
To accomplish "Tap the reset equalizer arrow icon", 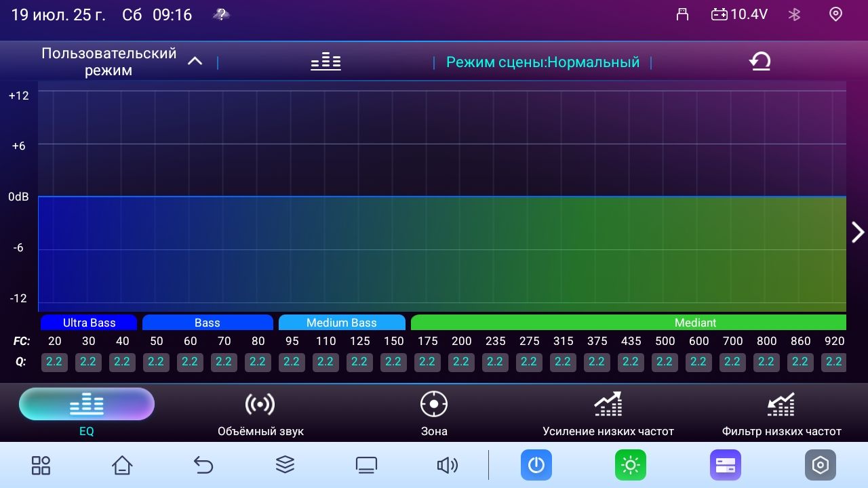I will (x=759, y=62).
